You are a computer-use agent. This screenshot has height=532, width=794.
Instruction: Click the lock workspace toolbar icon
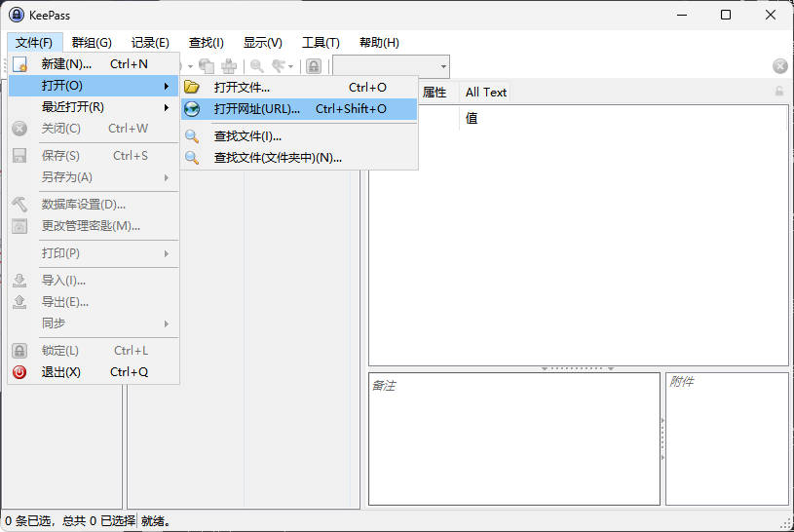[x=314, y=66]
